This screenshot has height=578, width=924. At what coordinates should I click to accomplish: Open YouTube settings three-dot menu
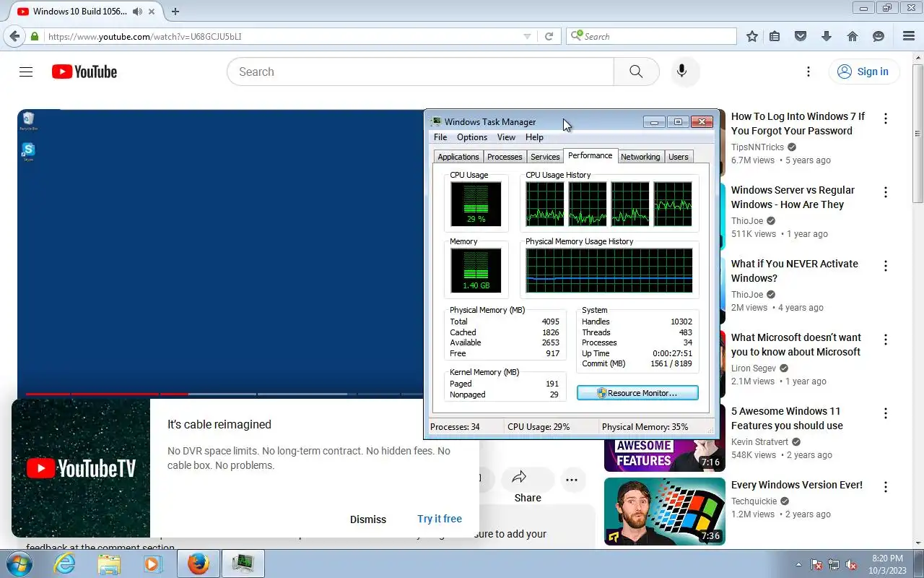808,72
